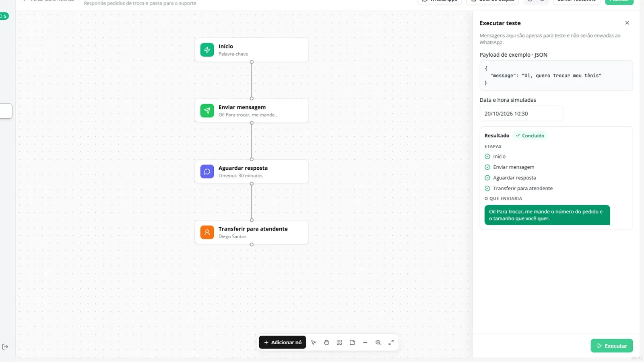Add a sticky note to canvas

pyautogui.click(x=352, y=342)
